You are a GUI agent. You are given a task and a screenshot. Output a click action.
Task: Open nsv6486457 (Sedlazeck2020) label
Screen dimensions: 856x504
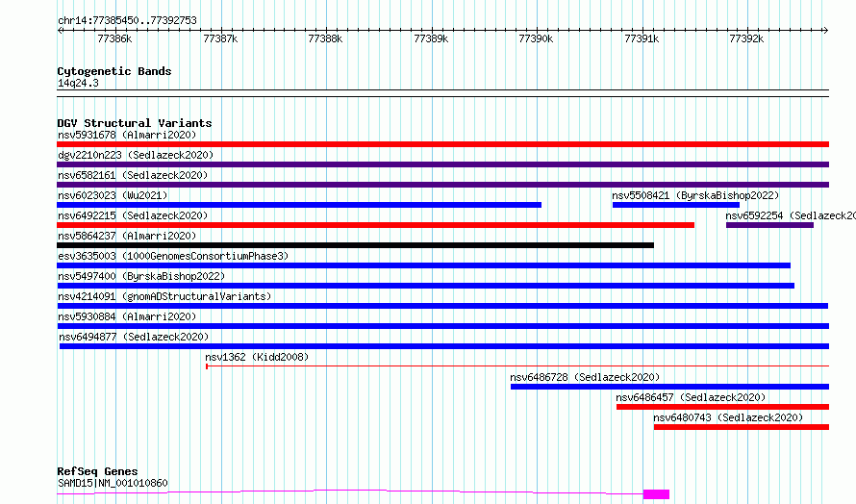click(691, 397)
